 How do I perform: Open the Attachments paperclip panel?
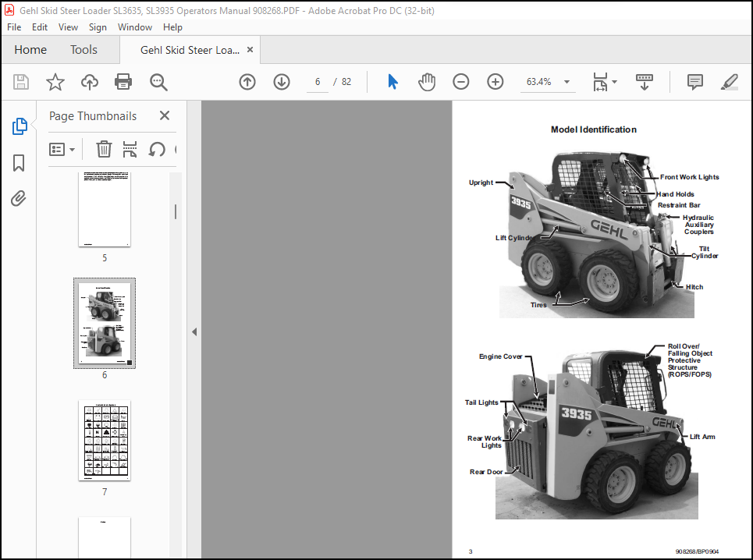18,198
